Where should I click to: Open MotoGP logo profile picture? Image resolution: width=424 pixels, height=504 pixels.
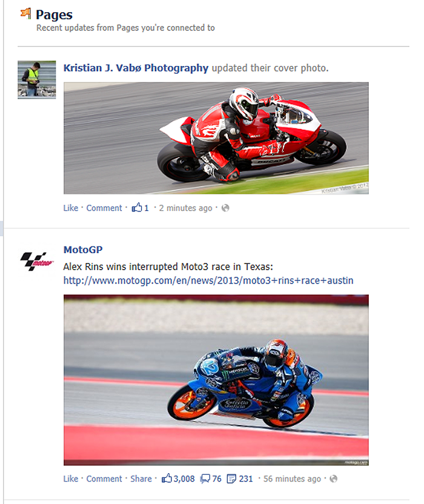[x=37, y=261]
